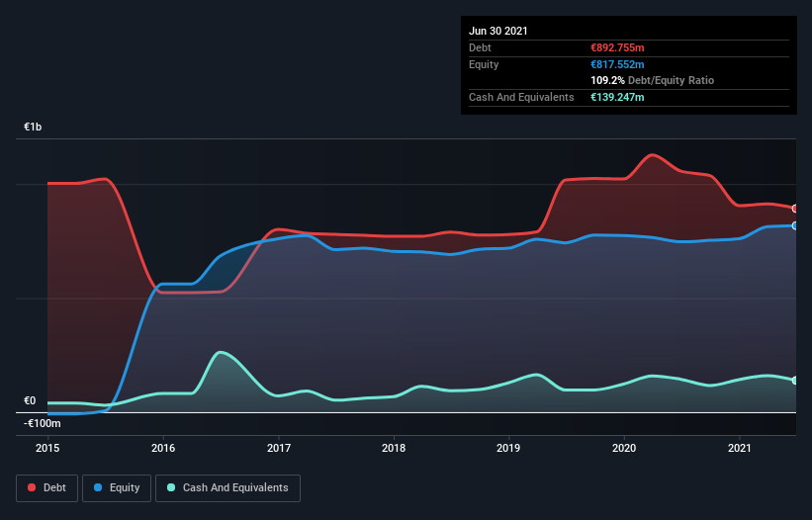
Task: Click the €1b y-axis label
Action: click(33, 127)
